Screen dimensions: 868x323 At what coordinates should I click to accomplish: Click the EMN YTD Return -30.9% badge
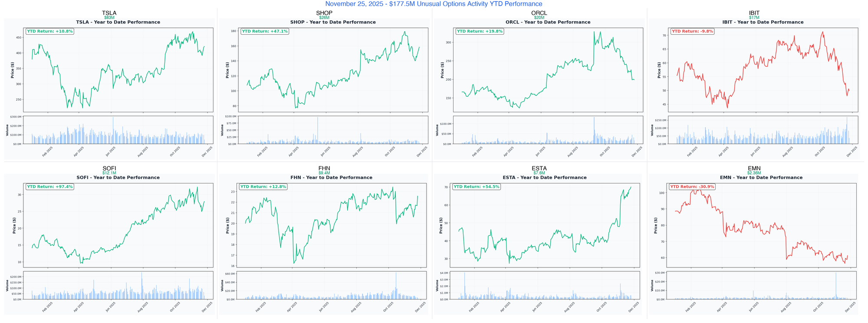click(x=692, y=187)
